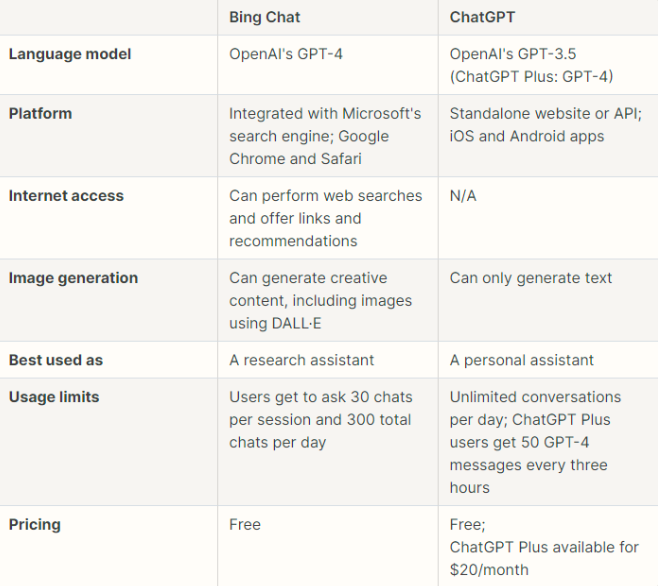The height and width of the screenshot is (587, 658).
Task: Select the N/A internet access cell
Action: point(463,196)
